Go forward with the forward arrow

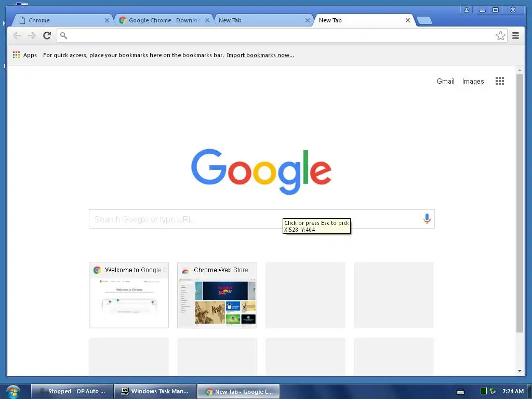(x=32, y=36)
